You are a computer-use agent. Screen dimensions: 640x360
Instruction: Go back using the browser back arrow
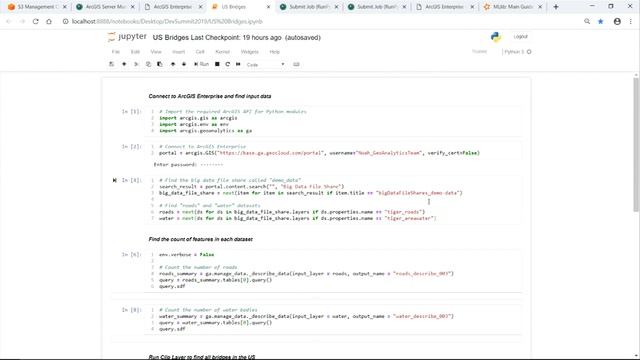(x=9, y=21)
